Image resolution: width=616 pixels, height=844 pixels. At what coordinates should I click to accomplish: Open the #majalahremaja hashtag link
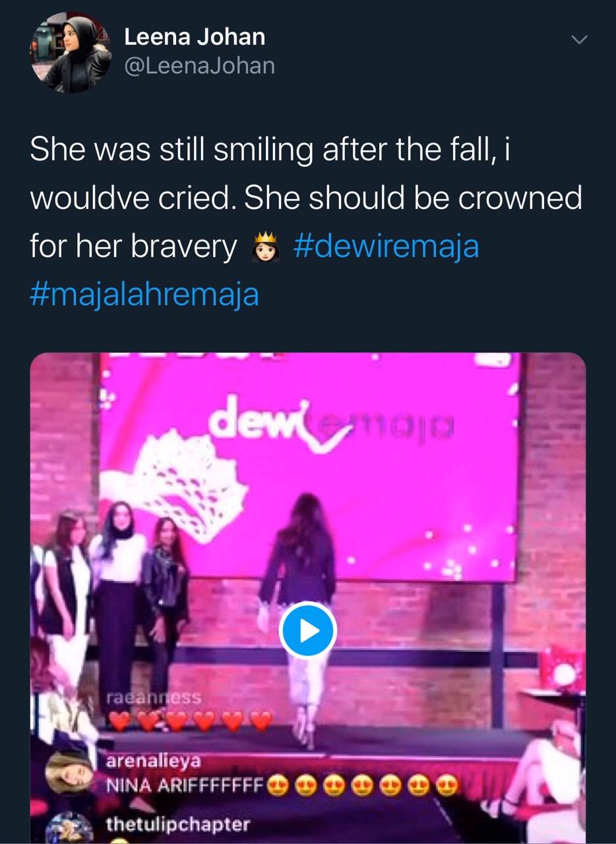144,294
